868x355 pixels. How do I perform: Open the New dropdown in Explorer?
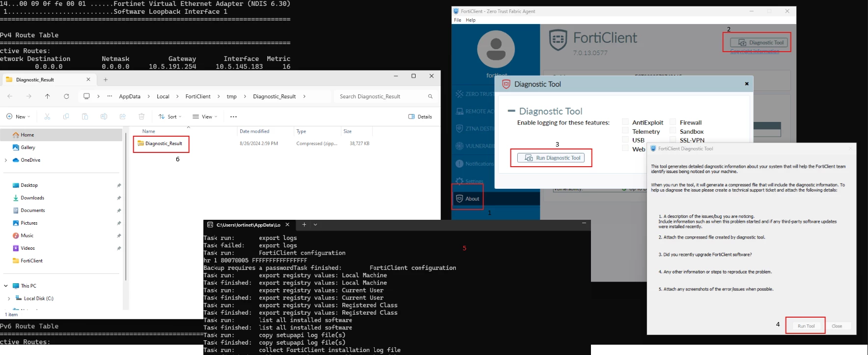[18, 117]
